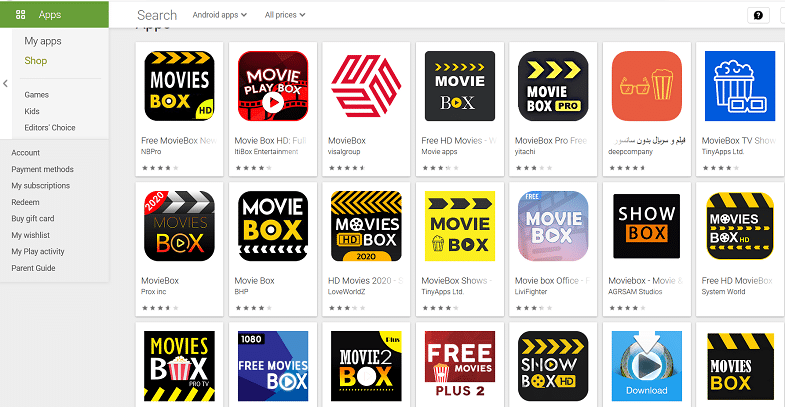Open blue MovieBox TV Show icon by TinyApps

tap(740, 86)
